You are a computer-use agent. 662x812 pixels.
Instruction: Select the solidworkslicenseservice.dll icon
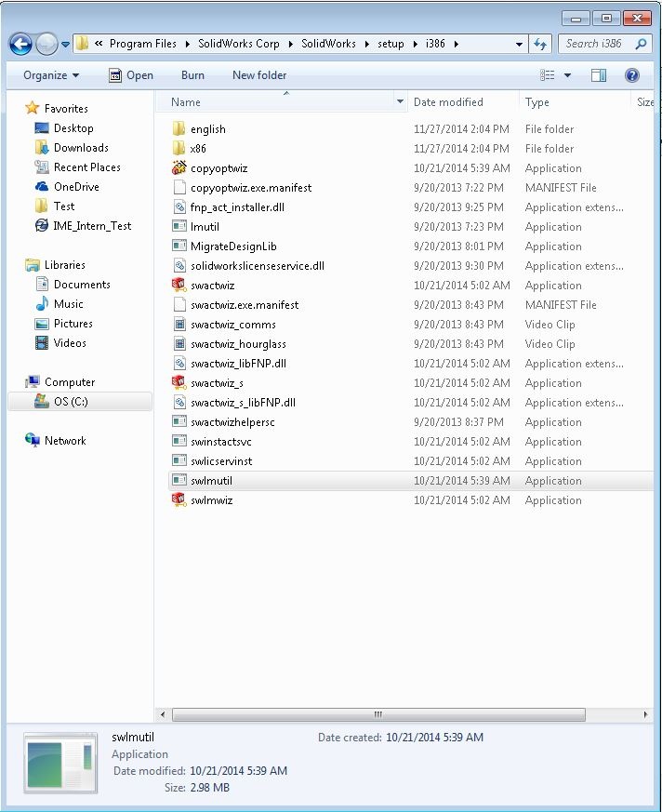(179, 266)
